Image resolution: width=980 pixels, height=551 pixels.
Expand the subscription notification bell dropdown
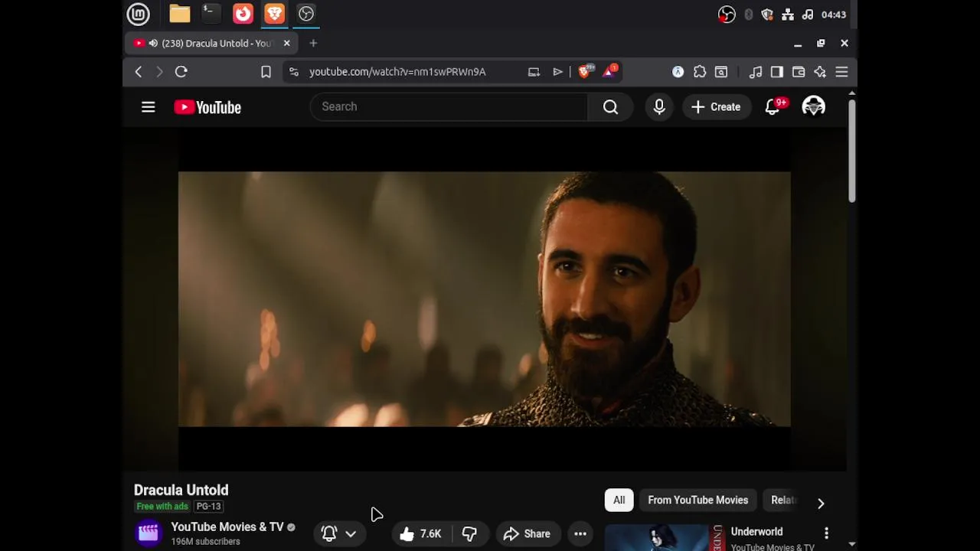point(340,533)
